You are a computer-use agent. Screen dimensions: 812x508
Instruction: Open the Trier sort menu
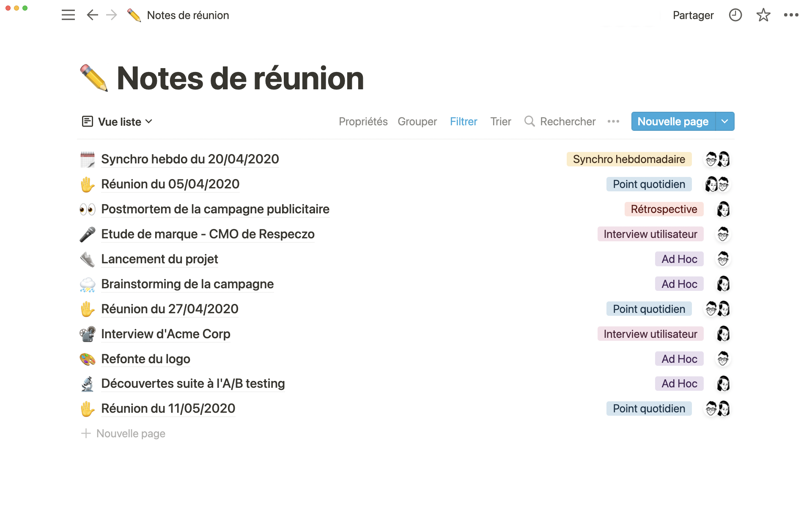tap(501, 121)
